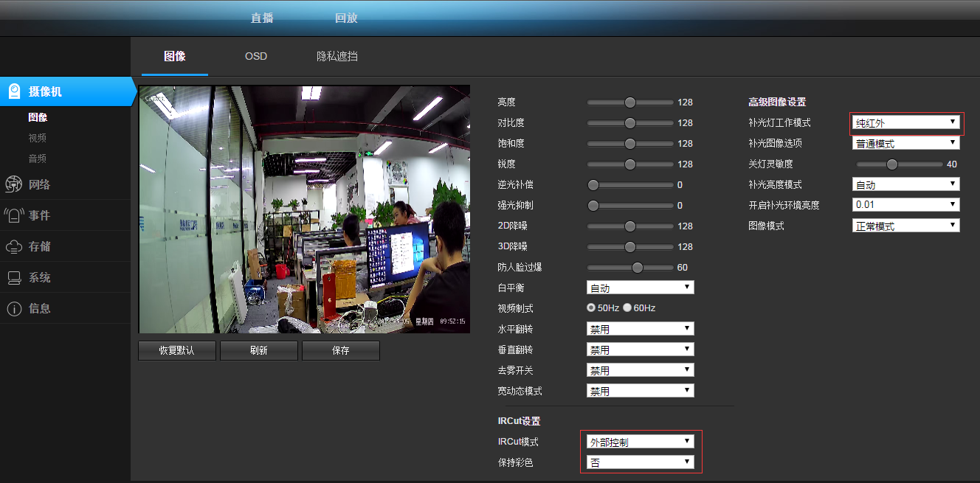The image size is (980, 483).
Task: Open the IRCut模式 dropdown
Action: (640, 442)
